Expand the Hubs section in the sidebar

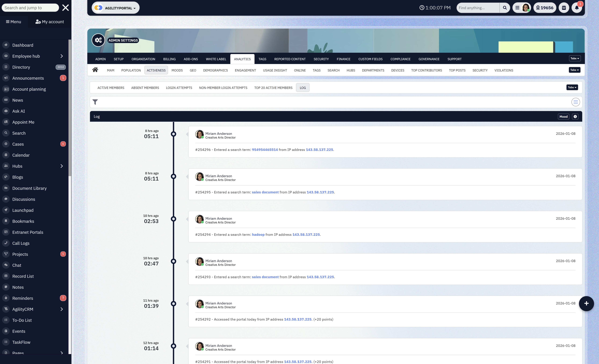pos(61,166)
